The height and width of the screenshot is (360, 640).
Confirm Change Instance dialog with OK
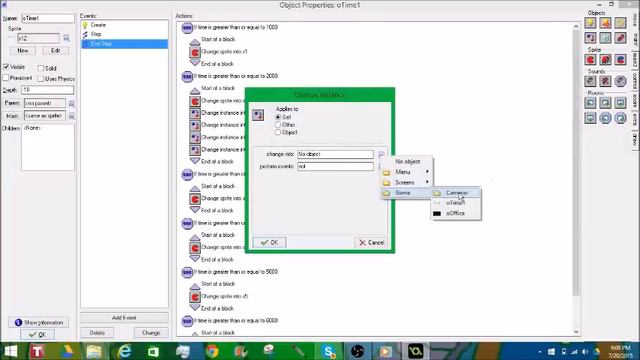pyautogui.click(x=269, y=242)
